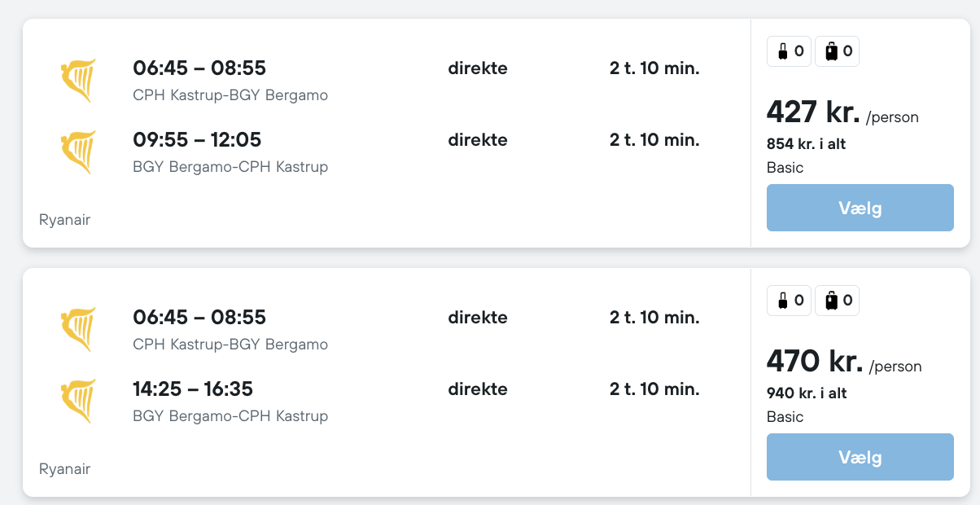Click cabin bag icon in 470 kr. offer
Viewport: 980px width, 505px height.
(x=783, y=301)
